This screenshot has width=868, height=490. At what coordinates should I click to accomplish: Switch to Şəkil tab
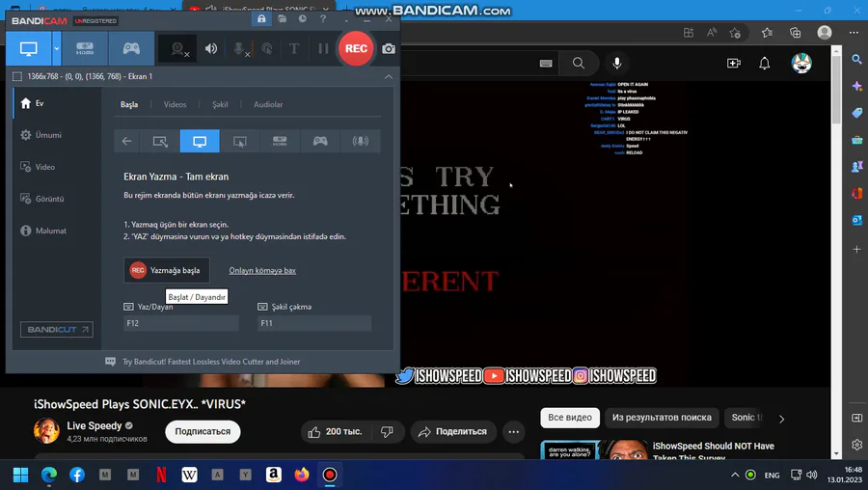(x=220, y=104)
